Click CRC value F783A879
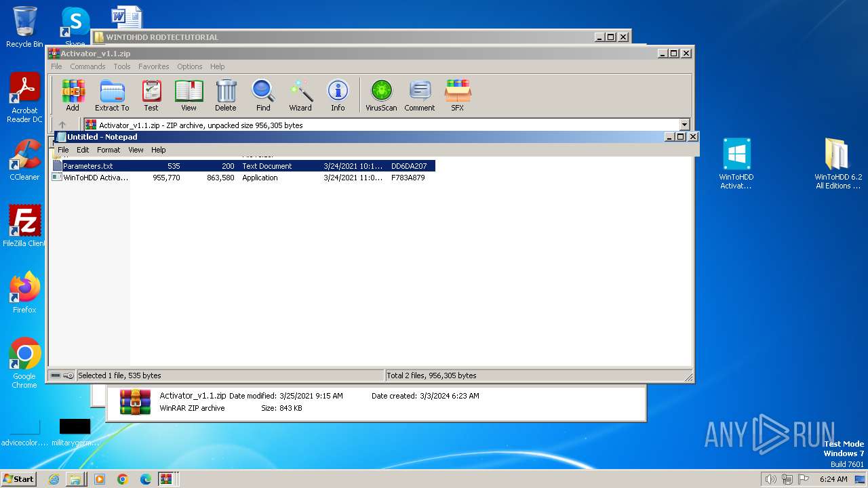The image size is (868, 488). [x=408, y=178]
